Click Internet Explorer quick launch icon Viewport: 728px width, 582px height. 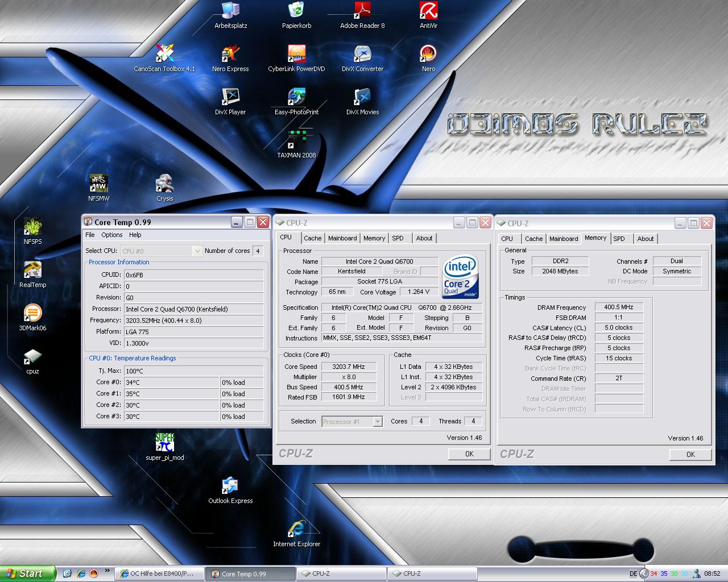point(81,573)
